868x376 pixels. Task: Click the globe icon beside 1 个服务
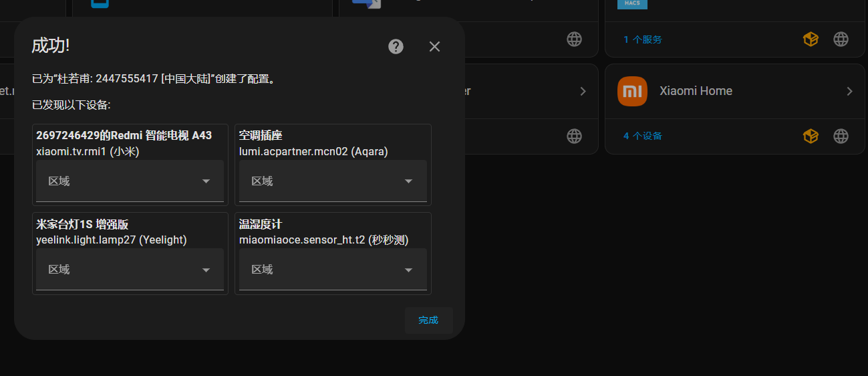(841, 39)
